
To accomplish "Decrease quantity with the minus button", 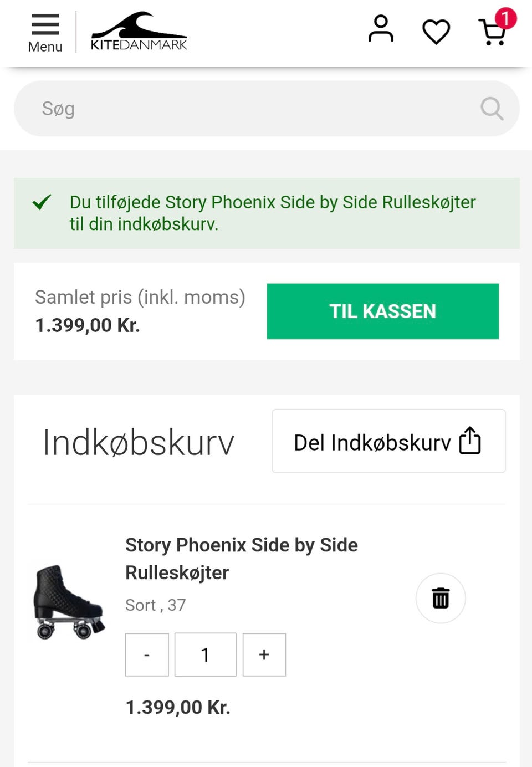I will coord(147,654).
